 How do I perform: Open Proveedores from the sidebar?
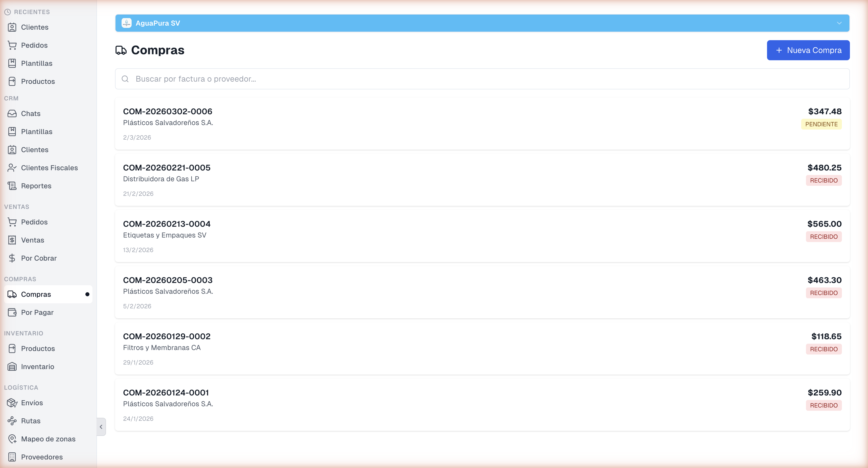point(42,457)
